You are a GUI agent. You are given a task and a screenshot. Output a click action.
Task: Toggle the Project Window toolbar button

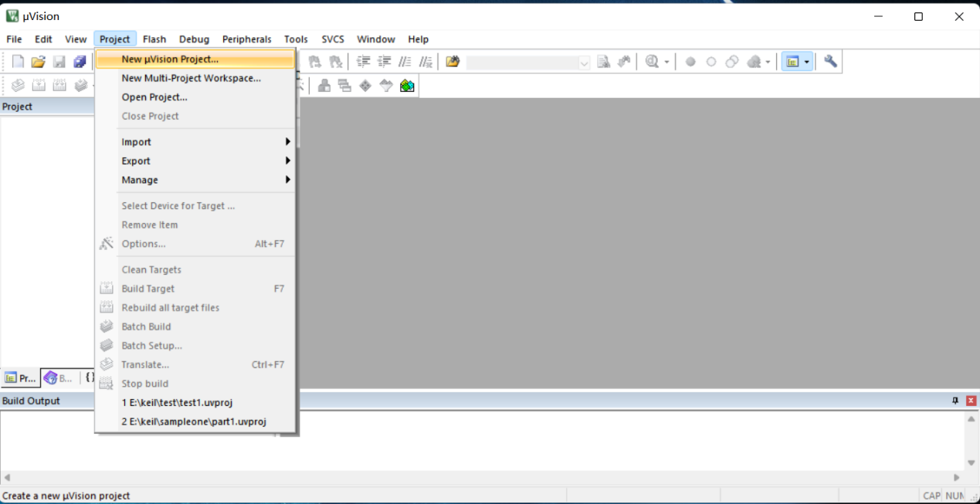click(x=792, y=62)
